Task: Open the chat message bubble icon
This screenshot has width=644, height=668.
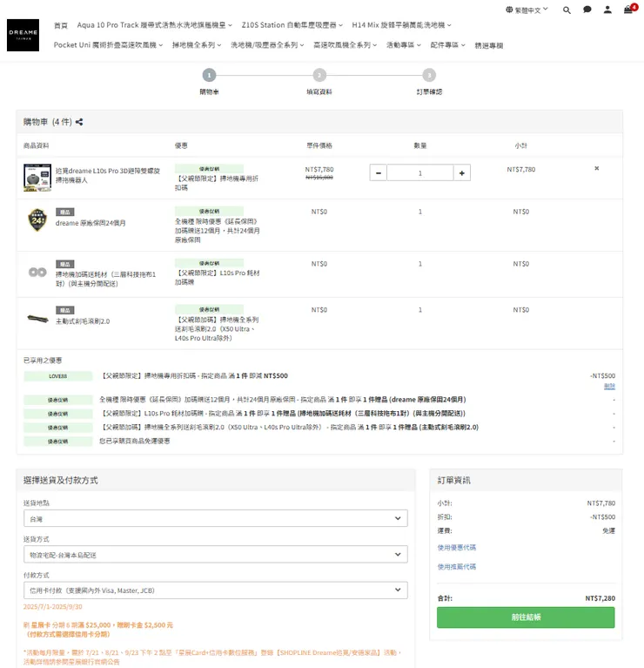Action: (587, 10)
